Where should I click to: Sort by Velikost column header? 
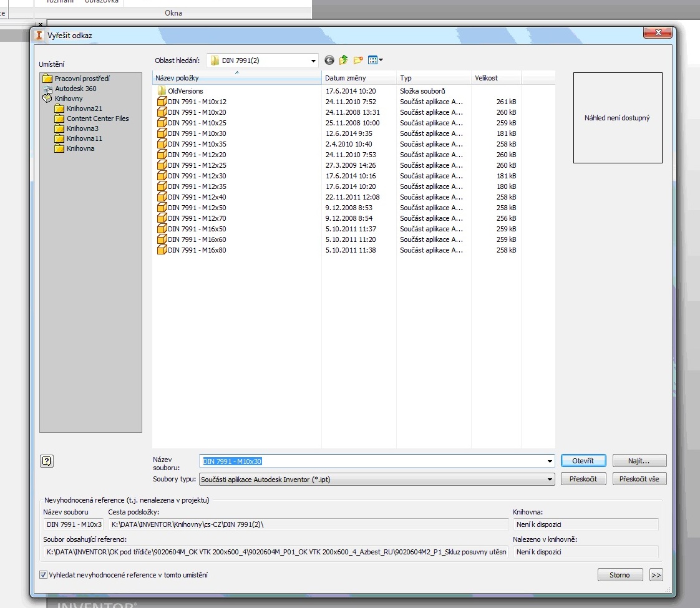pos(496,78)
